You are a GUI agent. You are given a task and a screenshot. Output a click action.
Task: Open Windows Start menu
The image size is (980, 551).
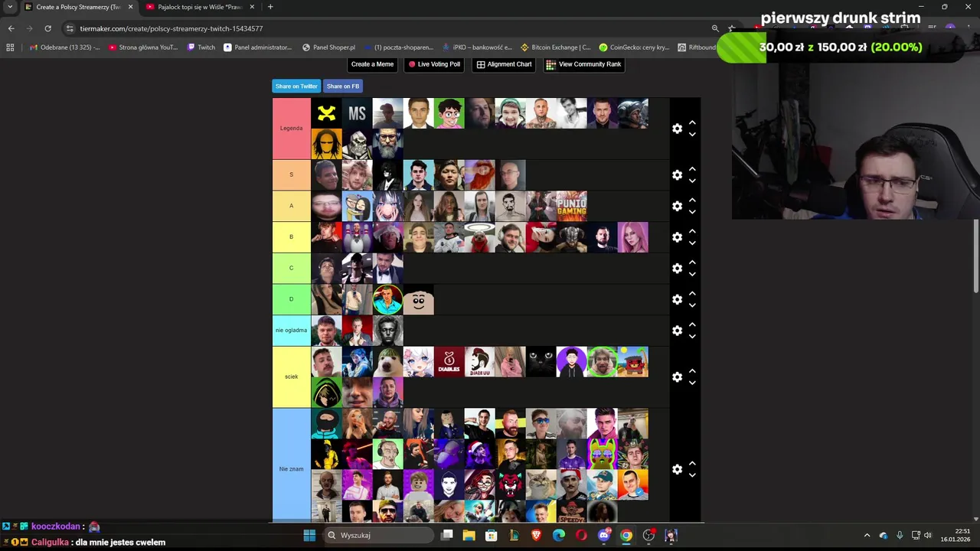309,535
